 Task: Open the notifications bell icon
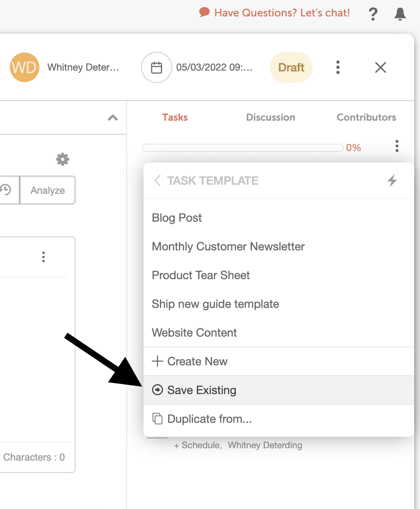pyautogui.click(x=400, y=14)
